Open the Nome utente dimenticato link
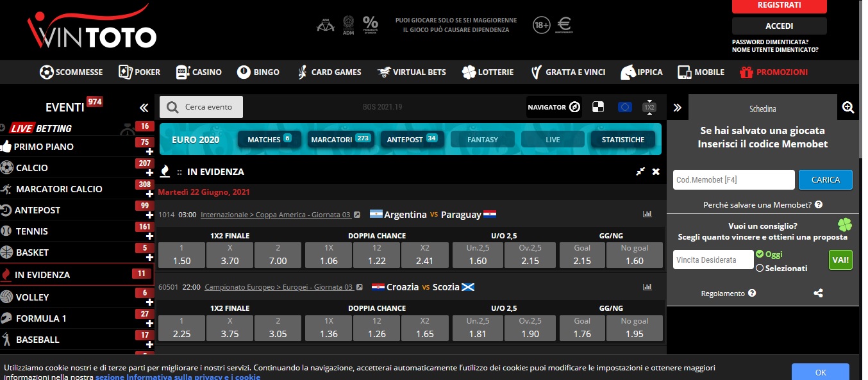Viewport: 868px width, 380px height. (x=775, y=50)
